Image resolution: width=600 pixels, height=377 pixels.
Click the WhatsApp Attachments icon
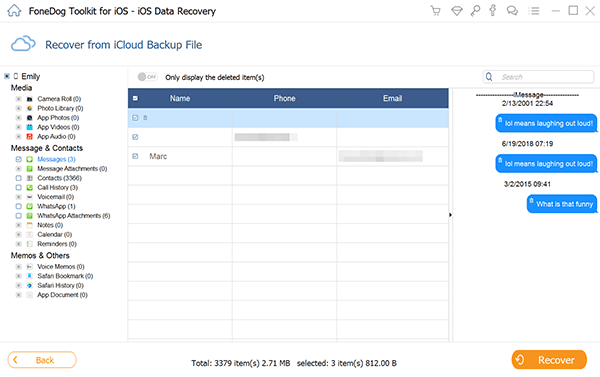tap(29, 216)
